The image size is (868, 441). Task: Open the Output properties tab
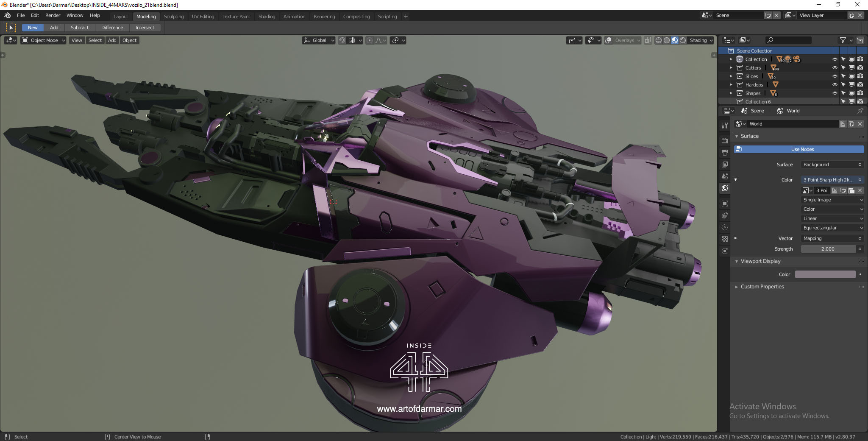coord(725,152)
